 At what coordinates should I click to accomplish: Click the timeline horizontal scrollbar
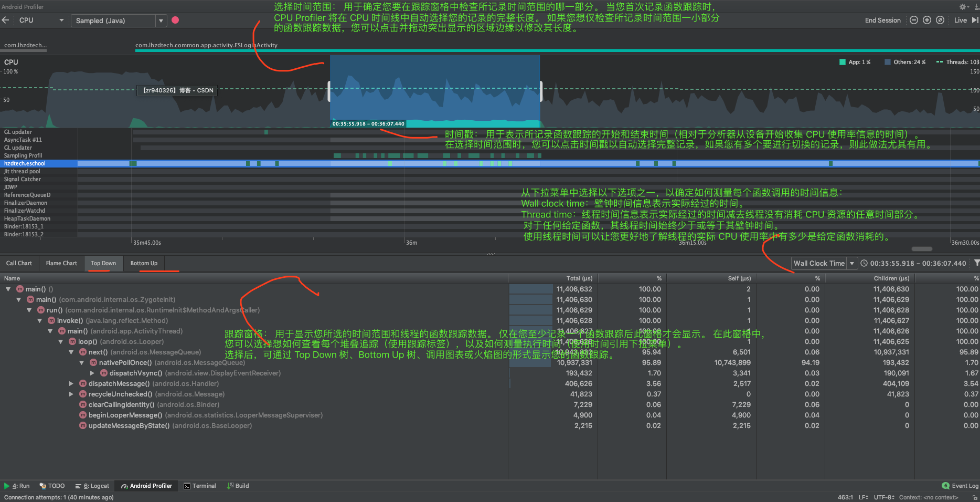[x=921, y=249]
